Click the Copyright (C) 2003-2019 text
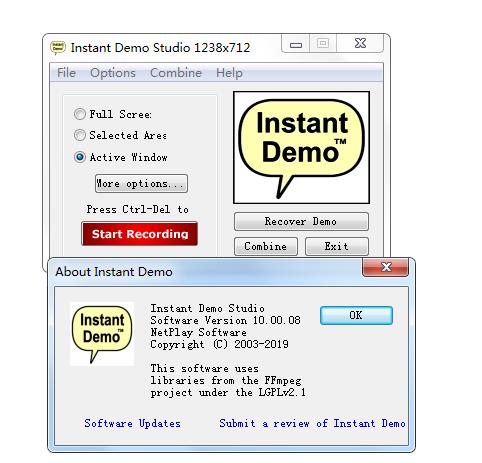This screenshot has height=463, width=482. pyautogui.click(x=219, y=344)
